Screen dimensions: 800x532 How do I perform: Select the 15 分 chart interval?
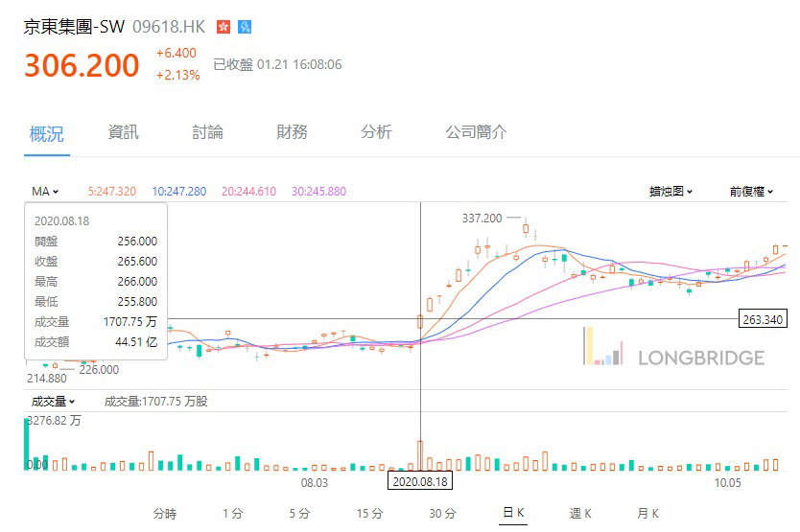tap(369, 514)
